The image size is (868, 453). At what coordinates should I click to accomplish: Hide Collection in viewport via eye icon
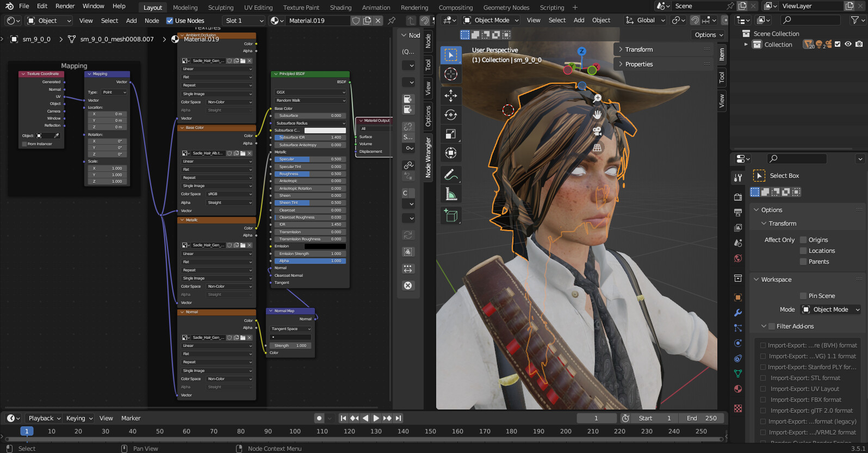pyautogui.click(x=848, y=45)
